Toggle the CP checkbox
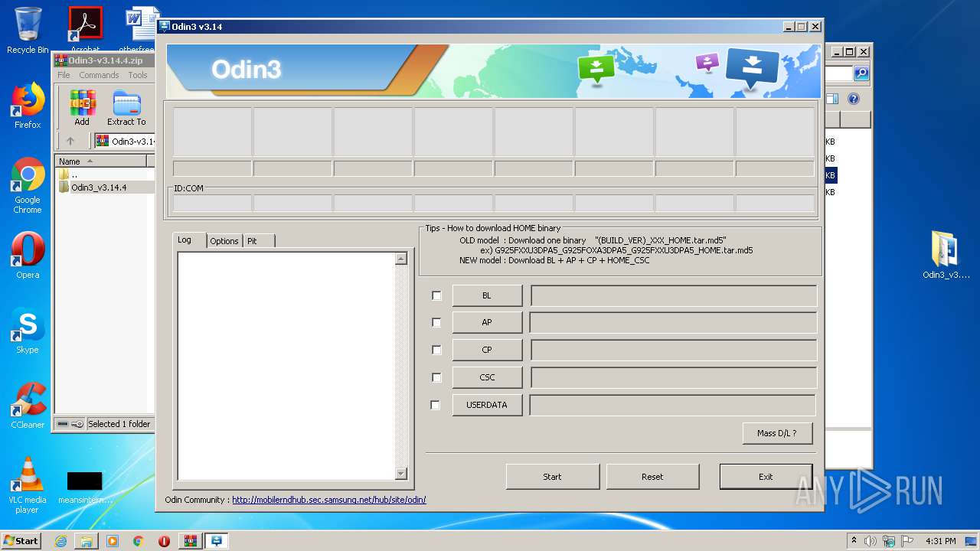The width and height of the screenshot is (980, 551). (436, 350)
